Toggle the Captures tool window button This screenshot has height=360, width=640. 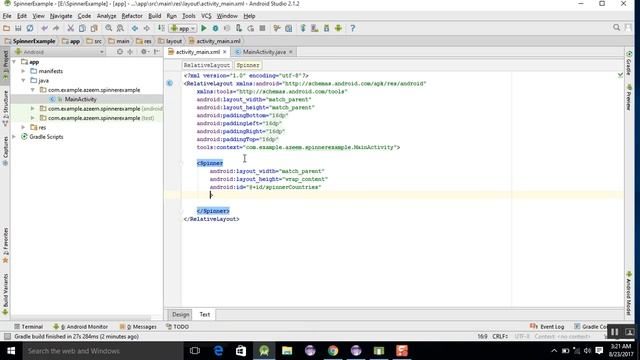coord(5,150)
